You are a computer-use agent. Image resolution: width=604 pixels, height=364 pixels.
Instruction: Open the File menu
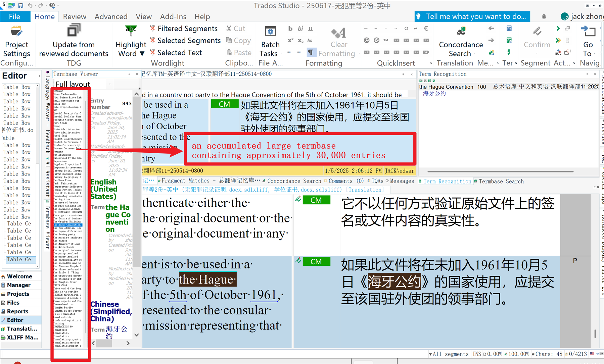point(14,16)
